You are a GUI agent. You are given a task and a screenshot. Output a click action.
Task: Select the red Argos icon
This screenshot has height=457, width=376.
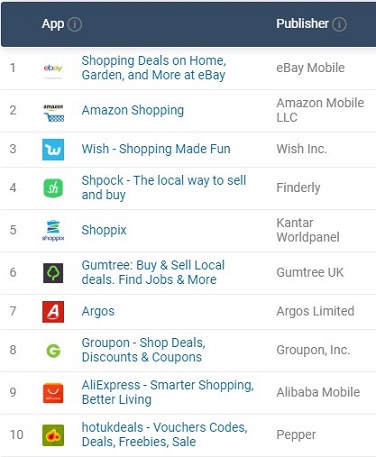pos(53,312)
